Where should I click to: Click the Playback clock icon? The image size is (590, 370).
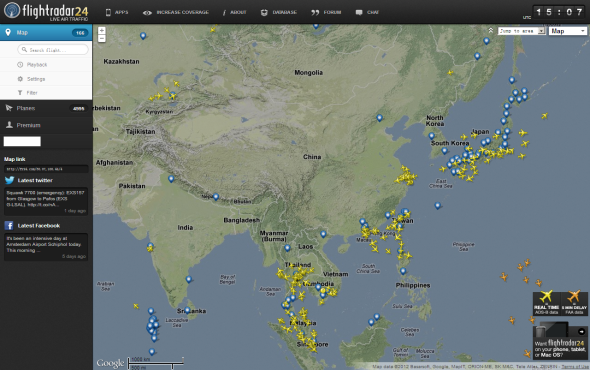pos(20,65)
